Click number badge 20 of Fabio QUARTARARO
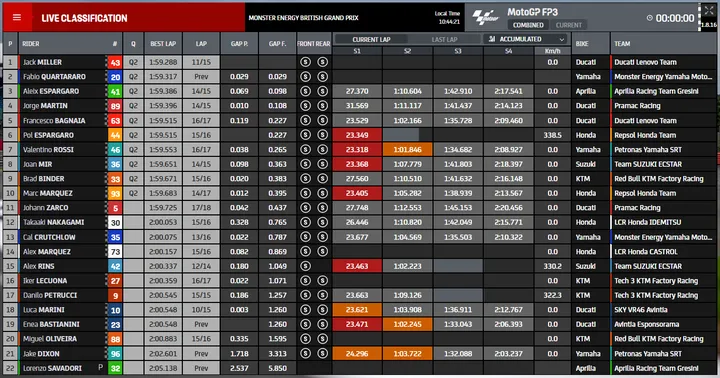The width and height of the screenshot is (720, 378). (x=115, y=77)
